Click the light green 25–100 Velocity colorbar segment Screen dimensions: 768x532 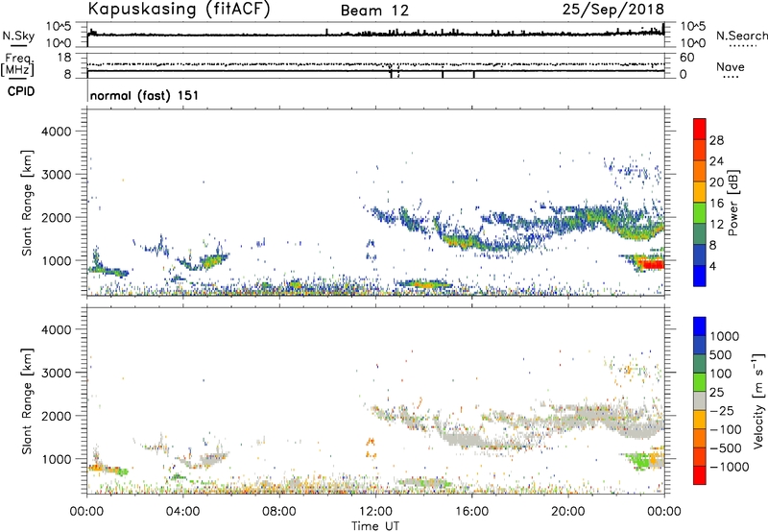tap(700, 382)
